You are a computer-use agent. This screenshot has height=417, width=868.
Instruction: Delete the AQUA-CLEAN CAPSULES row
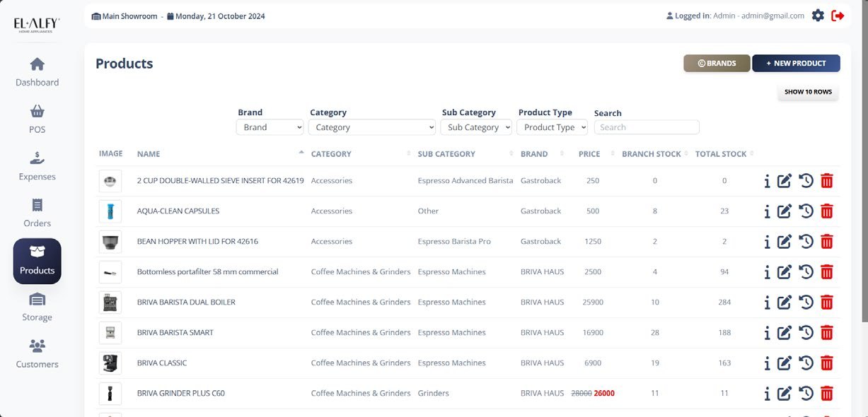click(826, 211)
